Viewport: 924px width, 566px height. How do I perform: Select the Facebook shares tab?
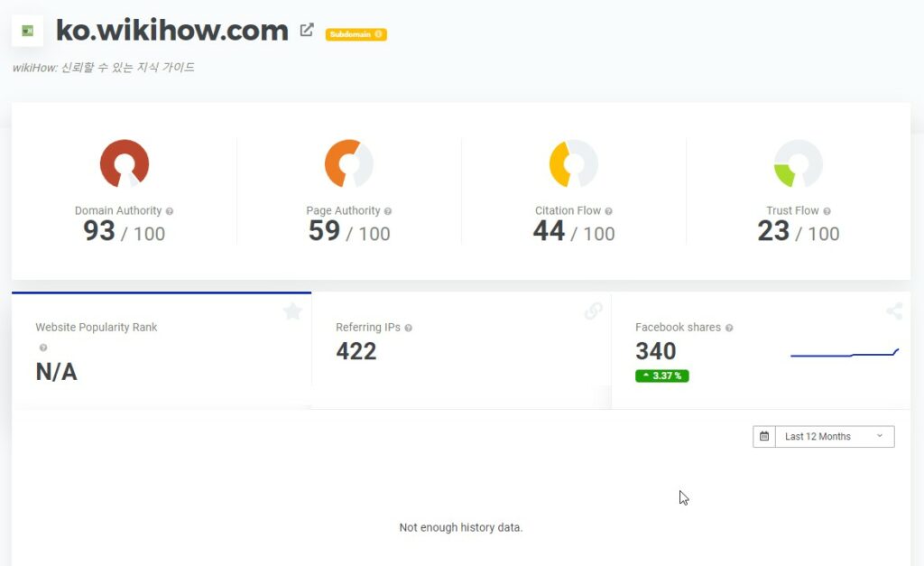tap(762, 350)
